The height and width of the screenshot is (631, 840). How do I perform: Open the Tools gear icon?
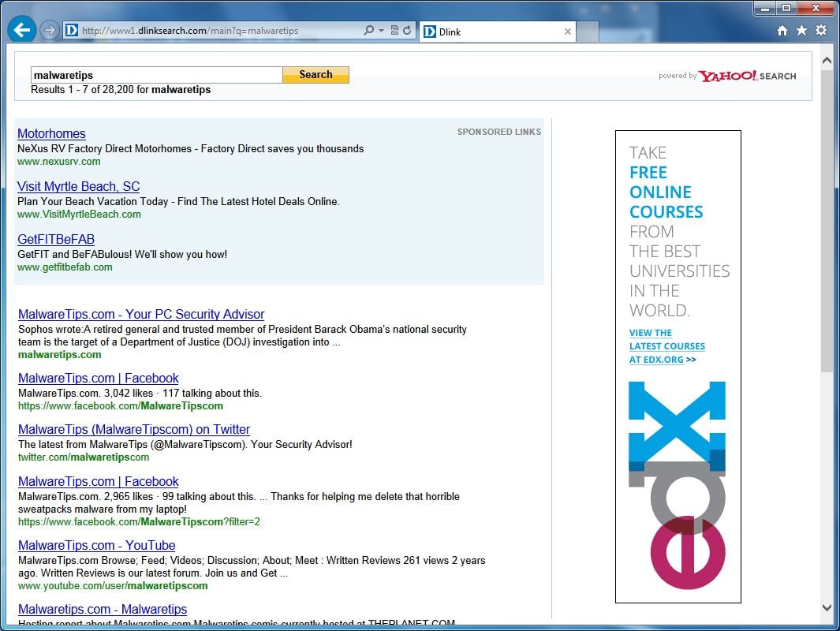coord(821,31)
